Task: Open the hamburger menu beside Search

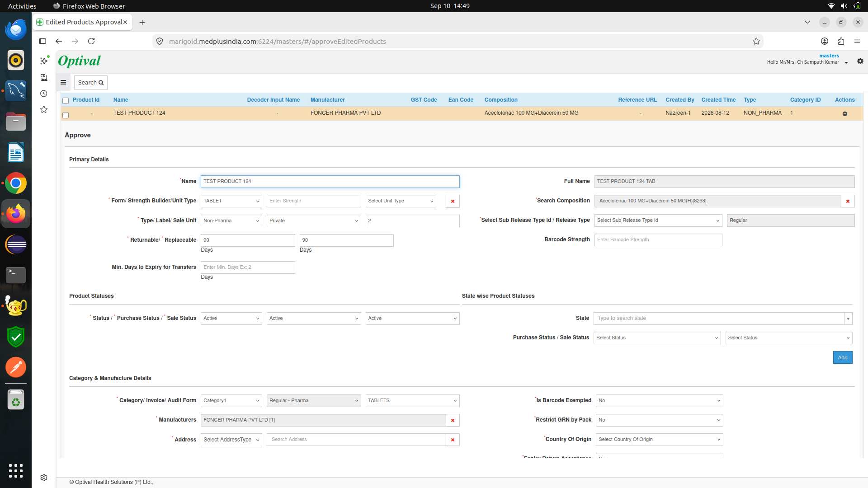Action: (x=63, y=83)
